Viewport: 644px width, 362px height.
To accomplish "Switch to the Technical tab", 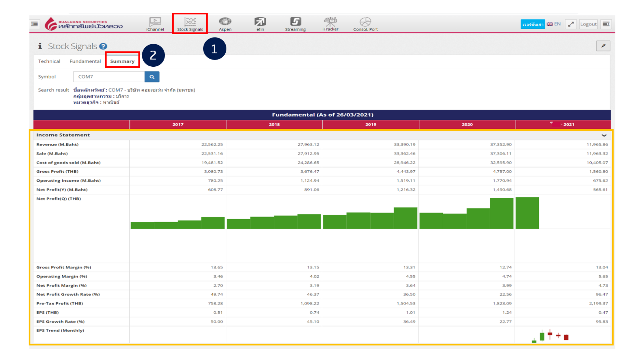I will point(49,61).
